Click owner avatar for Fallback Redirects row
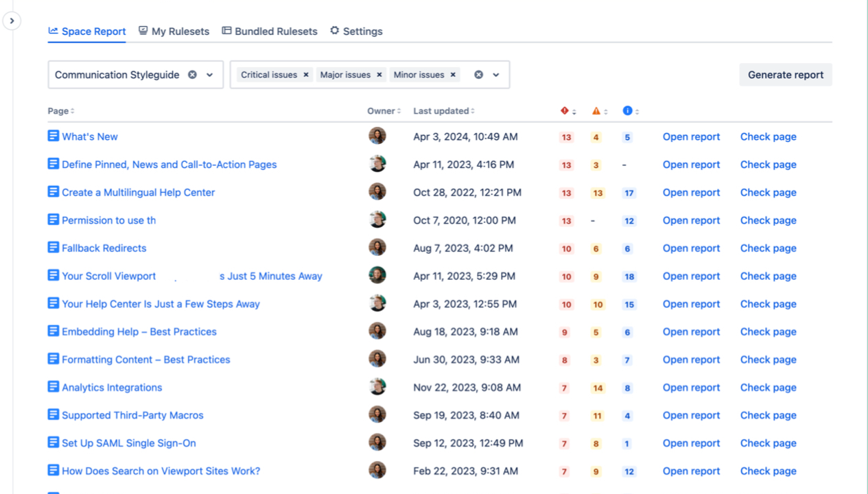 (x=377, y=248)
